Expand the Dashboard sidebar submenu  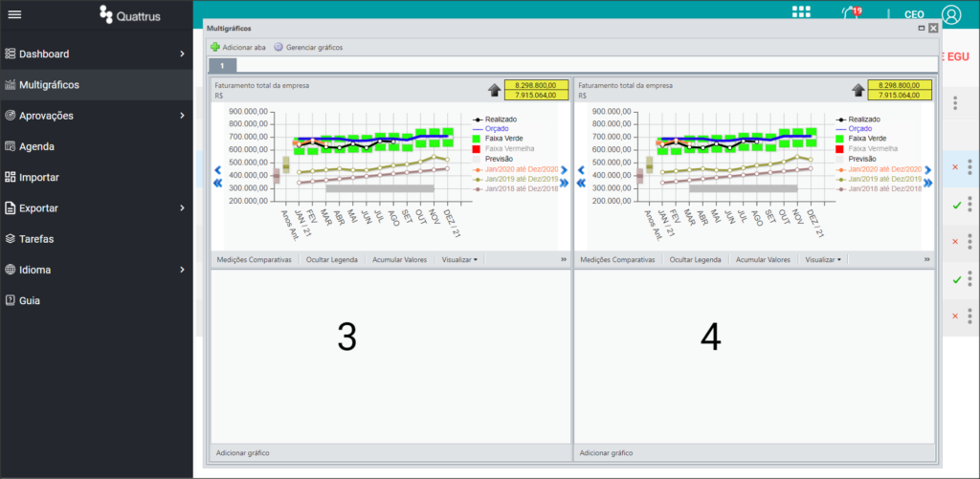(x=182, y=54)
